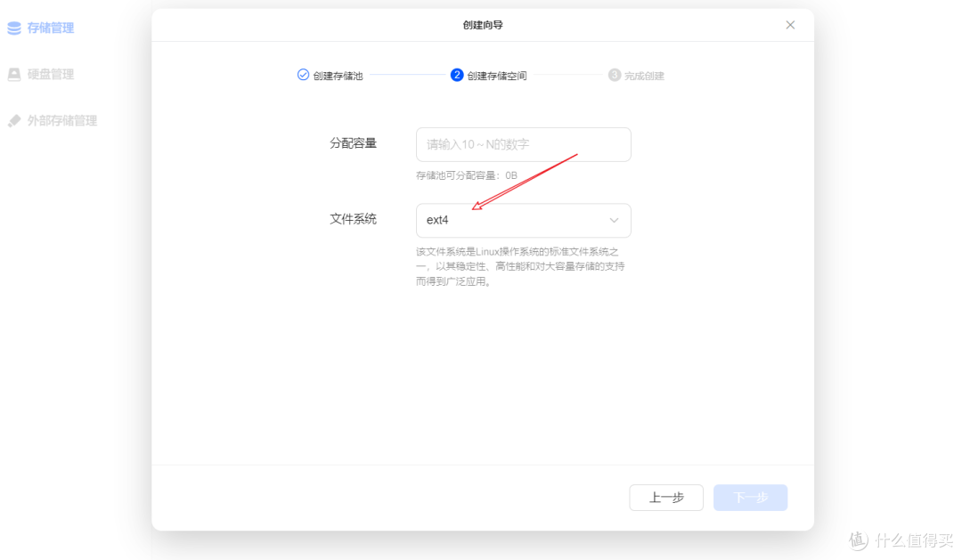The height and width of the screenshot is (560, 962).
Task: Click the 外部存储管理 tag icon
Action: click(x=13, y=120)
